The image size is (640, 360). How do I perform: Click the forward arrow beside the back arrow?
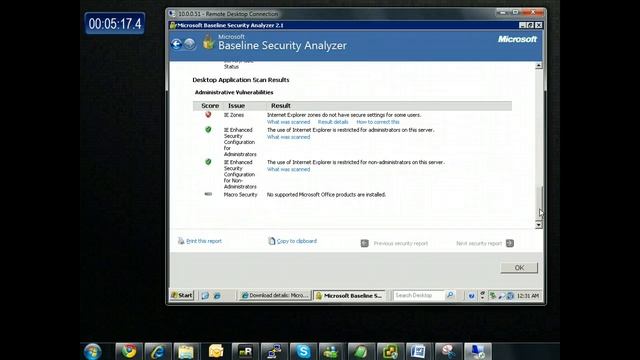click(189, 44)
